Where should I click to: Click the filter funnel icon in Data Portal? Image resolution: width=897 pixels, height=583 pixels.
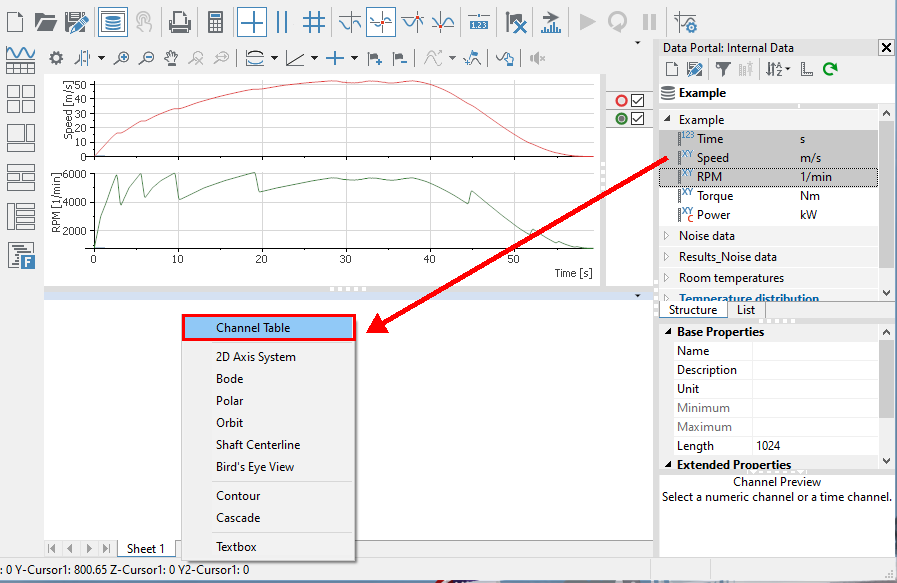pyautogui.click(x=721, y=69)
